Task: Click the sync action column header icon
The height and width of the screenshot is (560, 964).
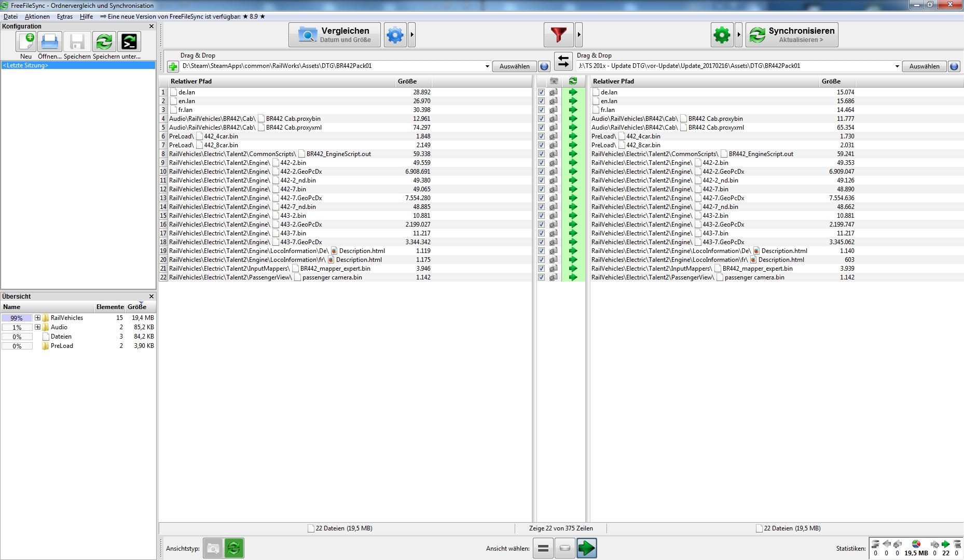Action: [x=573, y=81]
